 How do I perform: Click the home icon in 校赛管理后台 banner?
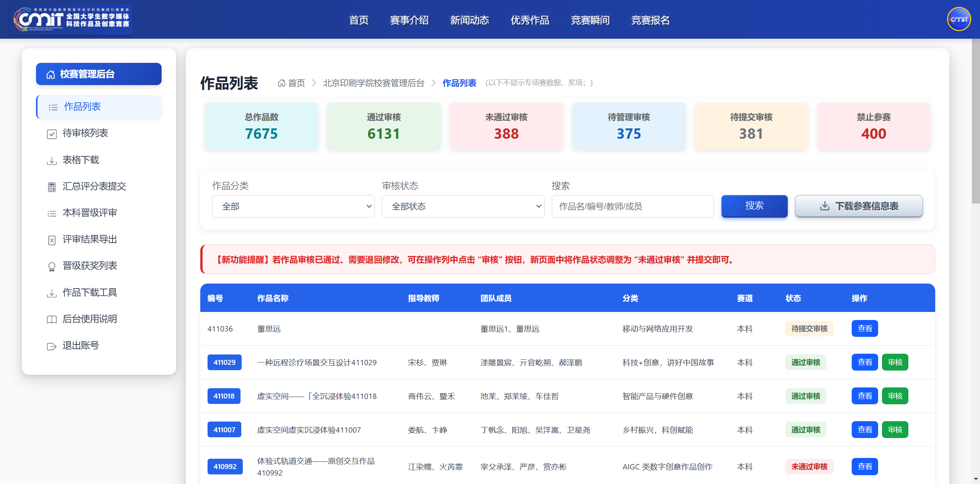coord(51,74)
